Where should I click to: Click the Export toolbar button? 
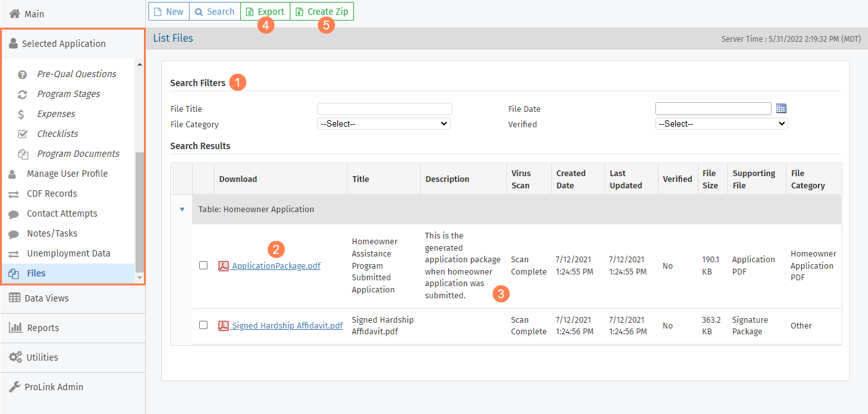[265, 12]
